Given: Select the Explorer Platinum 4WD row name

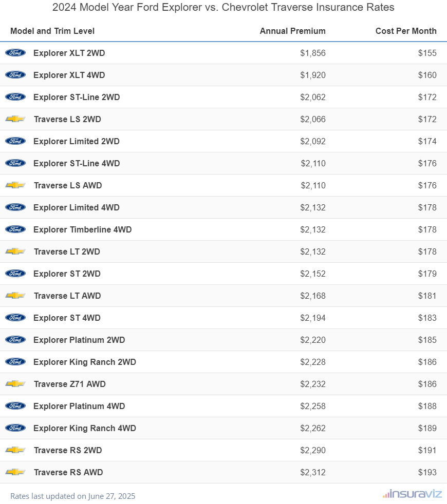Looking at the screenshot, I should (79, 406).
